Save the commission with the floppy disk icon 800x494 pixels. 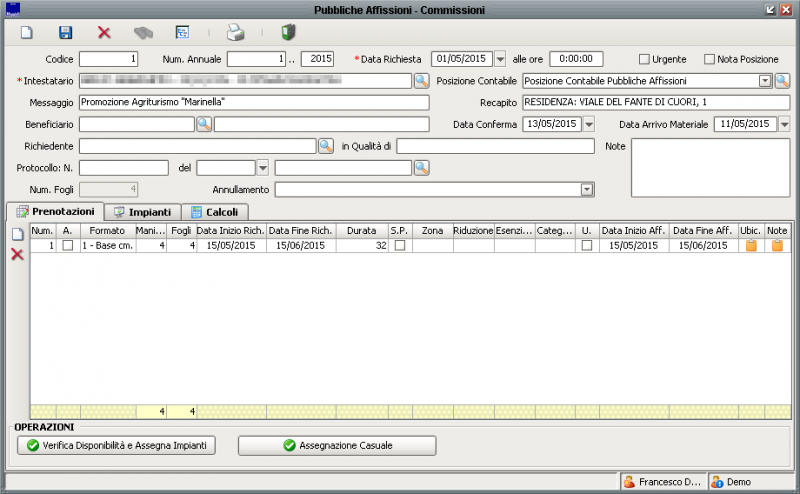(x=65, y=33)
